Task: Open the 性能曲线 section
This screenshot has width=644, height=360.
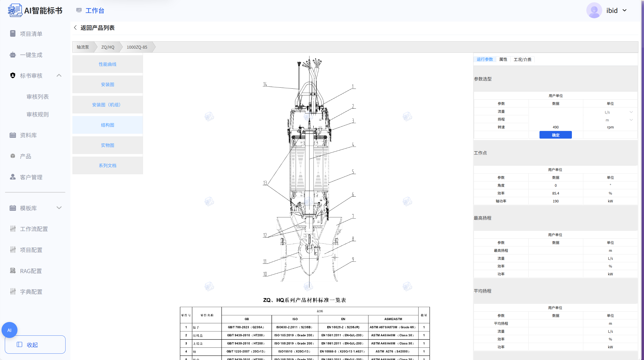Action: [x=108, y=64]
